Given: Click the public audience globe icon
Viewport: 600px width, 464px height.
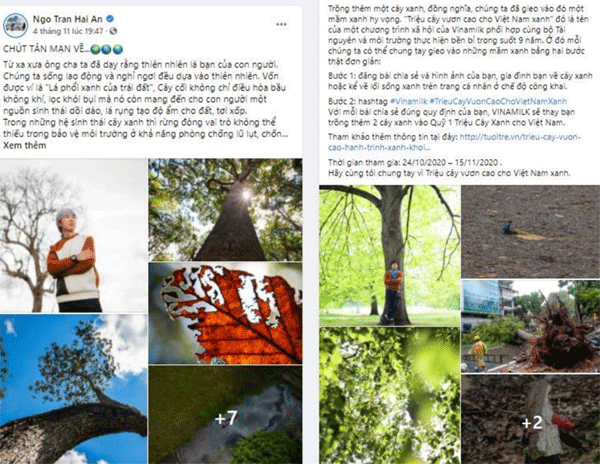Looking at the screenshot, I should (113, 31).
